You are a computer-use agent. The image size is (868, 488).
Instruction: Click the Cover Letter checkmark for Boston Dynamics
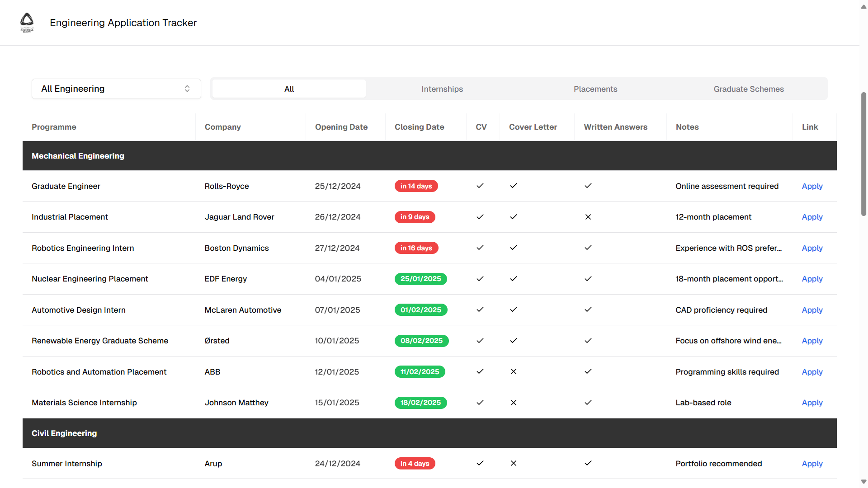point(514,248)
